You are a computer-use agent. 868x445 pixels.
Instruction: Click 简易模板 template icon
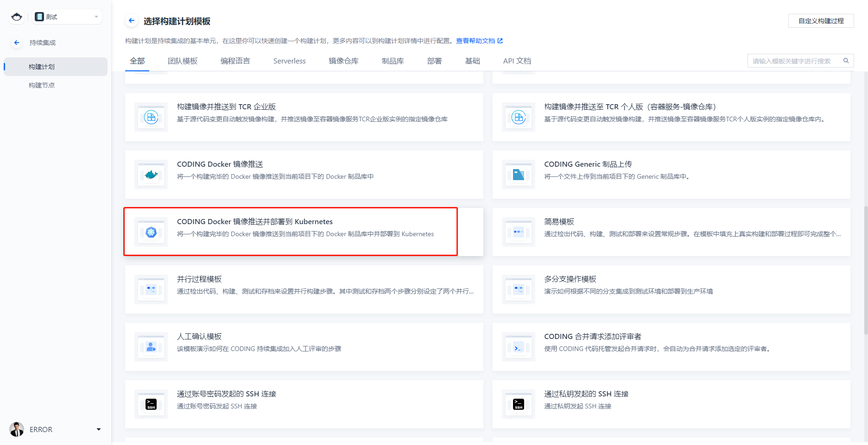[519, 232]
